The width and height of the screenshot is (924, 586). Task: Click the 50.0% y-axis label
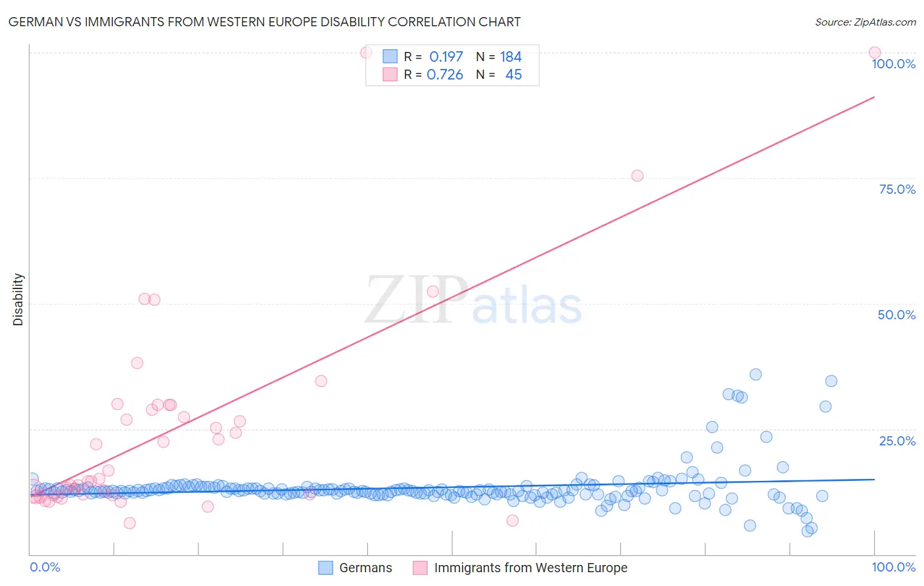[896, 315]
